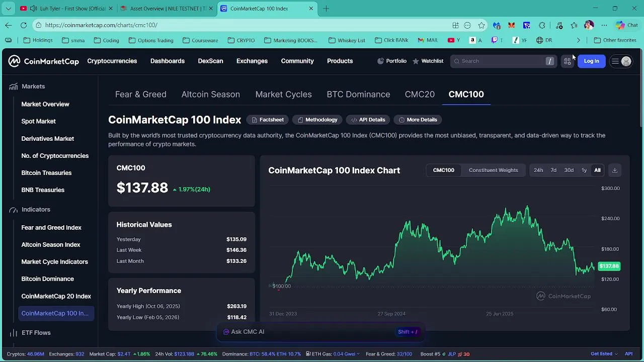Click the Ask CMC AI box
Screen dimensions: 644x362
tap(321, 332)
